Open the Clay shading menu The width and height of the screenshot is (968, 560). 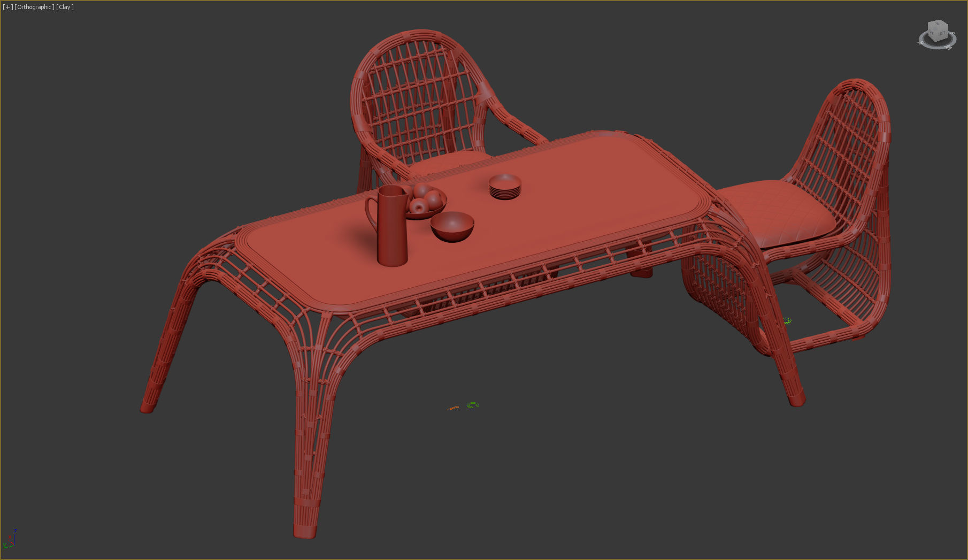65,7
